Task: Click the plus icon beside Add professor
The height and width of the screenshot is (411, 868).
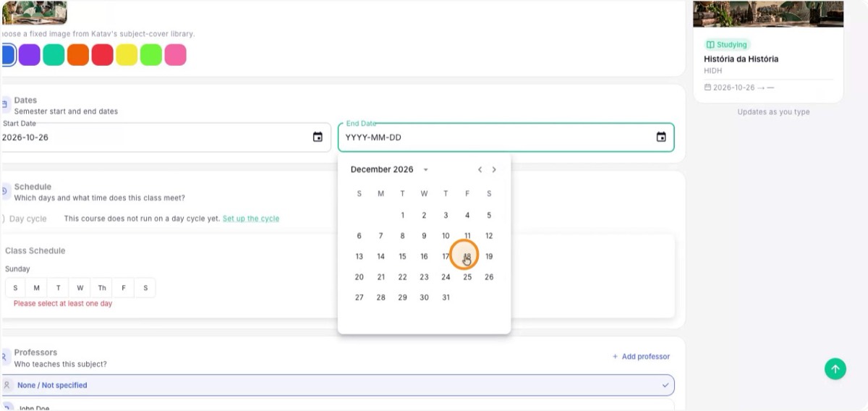Action: (615, 357)
